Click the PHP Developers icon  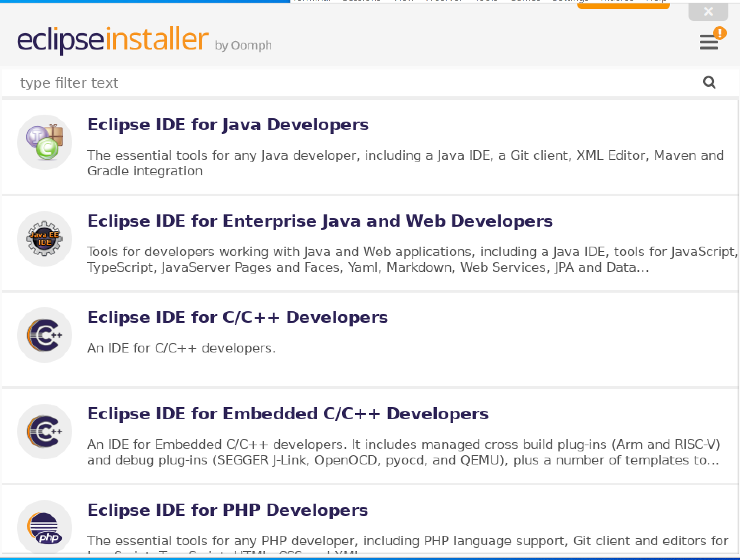pos(45,528)
